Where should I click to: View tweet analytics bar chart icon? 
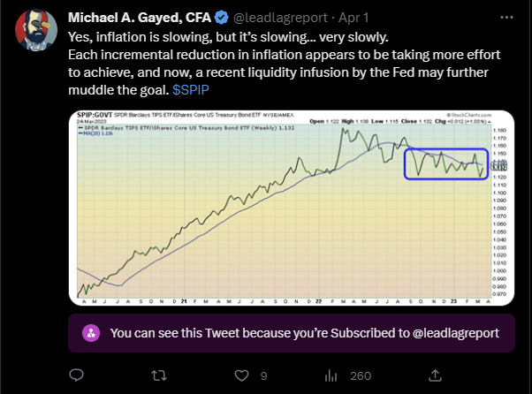coord(331,375)
